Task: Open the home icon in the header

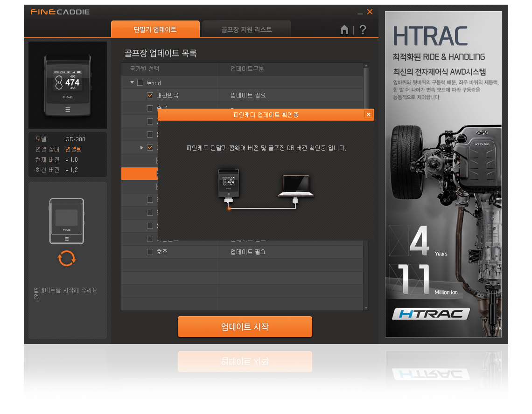Action: pos(344,30)
